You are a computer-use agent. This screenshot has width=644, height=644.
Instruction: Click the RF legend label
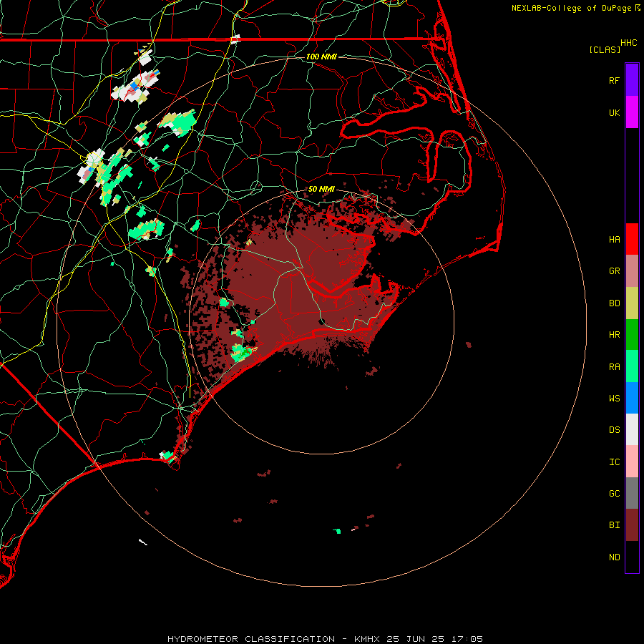tap(614, 80)
